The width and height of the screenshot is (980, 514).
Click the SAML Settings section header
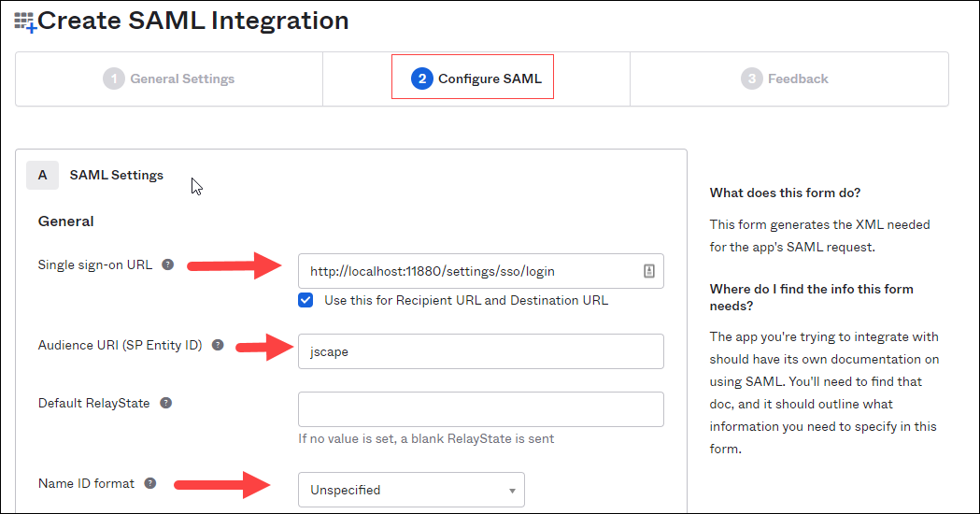pyautogui.click(x=116, y=175)
